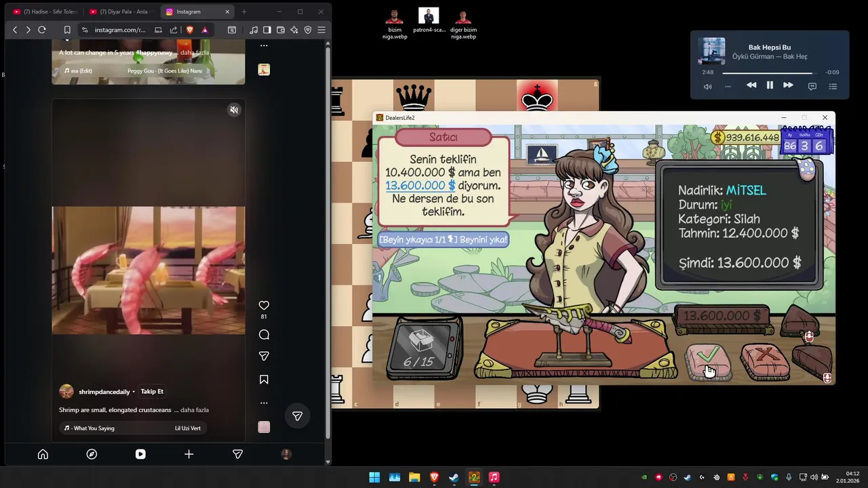
Task: Open Brave Rewards triangle icon
Action: click(x=204, y=30)
